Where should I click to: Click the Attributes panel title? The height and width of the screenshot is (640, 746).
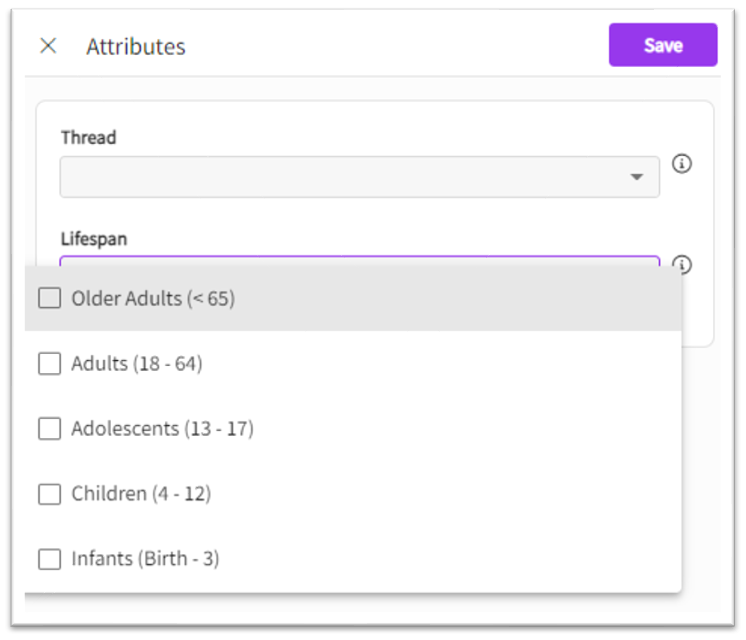coord(136,46)
